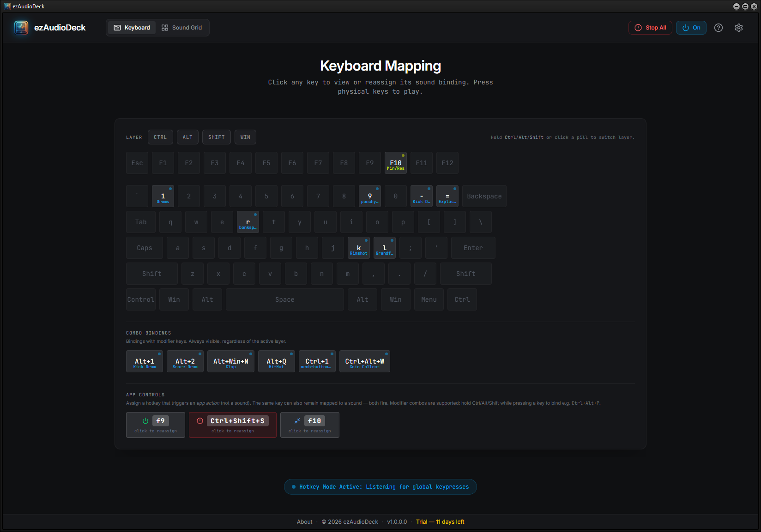
Task: Toggle the CTRL layer pill
Action: pos(160,137)
